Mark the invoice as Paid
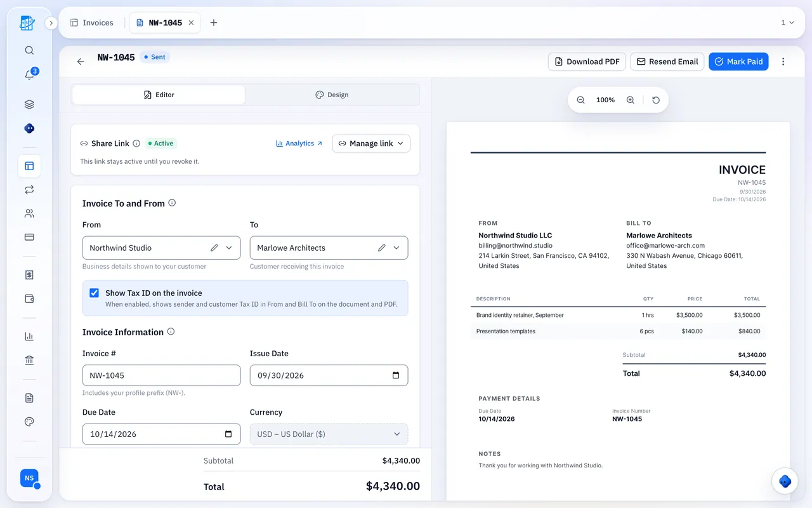Screen dimensions: 812x508 (738, 62)
